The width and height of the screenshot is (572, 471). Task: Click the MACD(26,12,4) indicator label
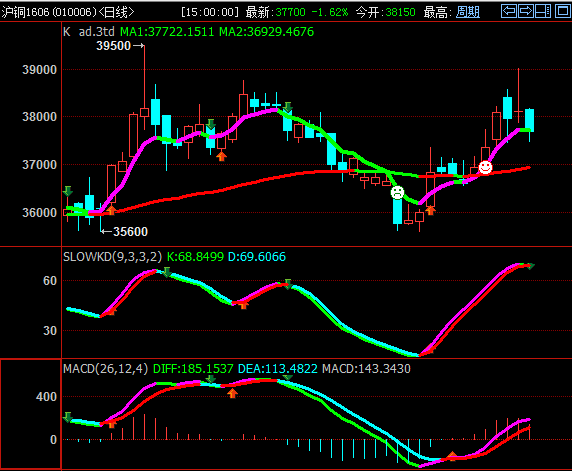(106, 368)
